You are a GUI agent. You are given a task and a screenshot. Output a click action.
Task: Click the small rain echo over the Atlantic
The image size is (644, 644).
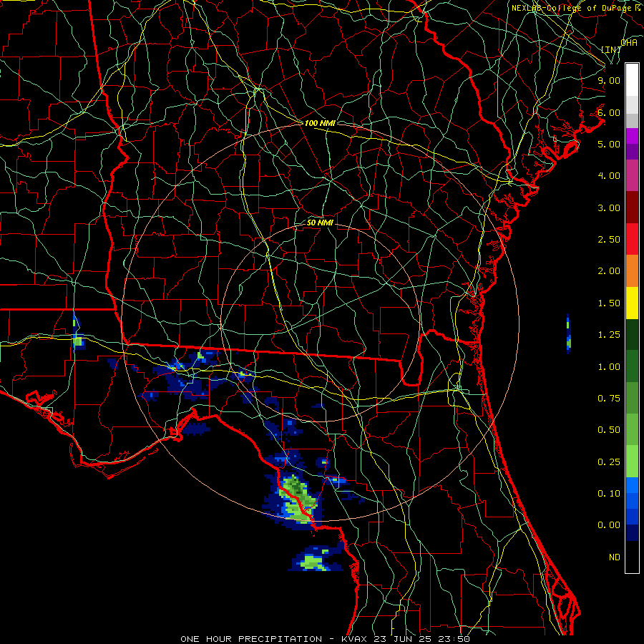[x=568, y=333]
